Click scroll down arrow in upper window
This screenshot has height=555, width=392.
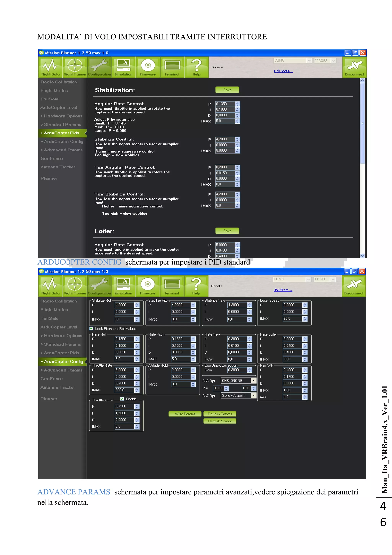362,255
